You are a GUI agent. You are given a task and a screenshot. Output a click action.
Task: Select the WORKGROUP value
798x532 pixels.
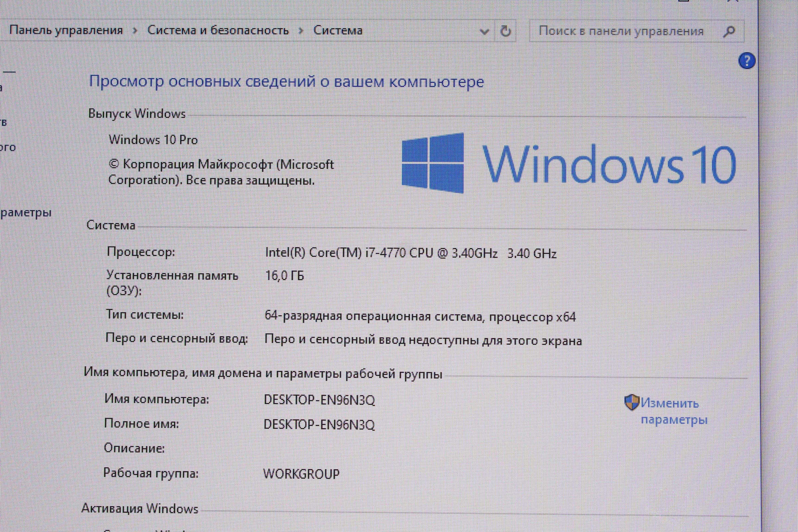click(x=301, y=474)
